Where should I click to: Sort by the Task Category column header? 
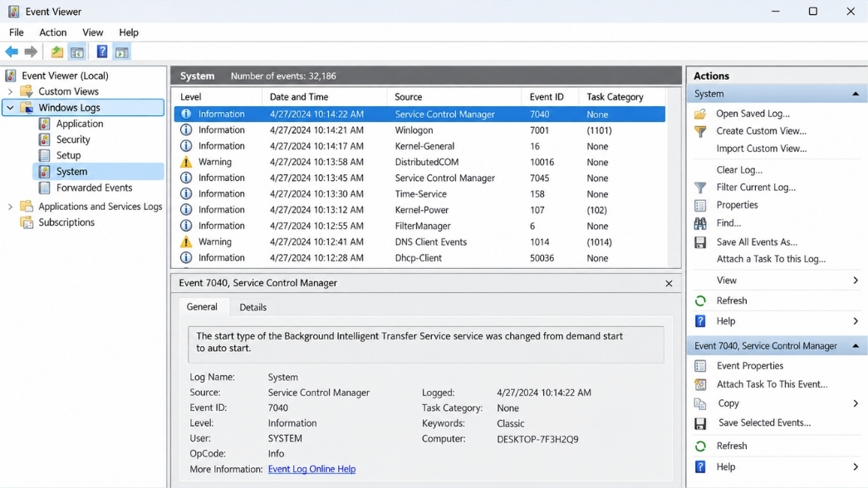pos(621,97)
